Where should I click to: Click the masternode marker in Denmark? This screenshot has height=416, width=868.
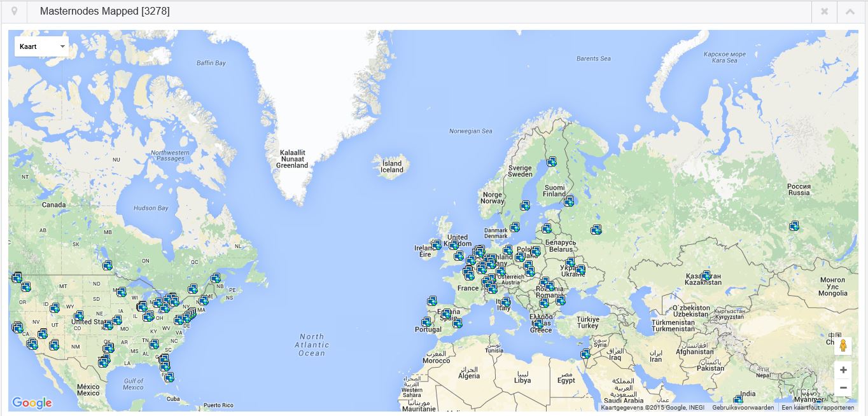pos(514,227)
